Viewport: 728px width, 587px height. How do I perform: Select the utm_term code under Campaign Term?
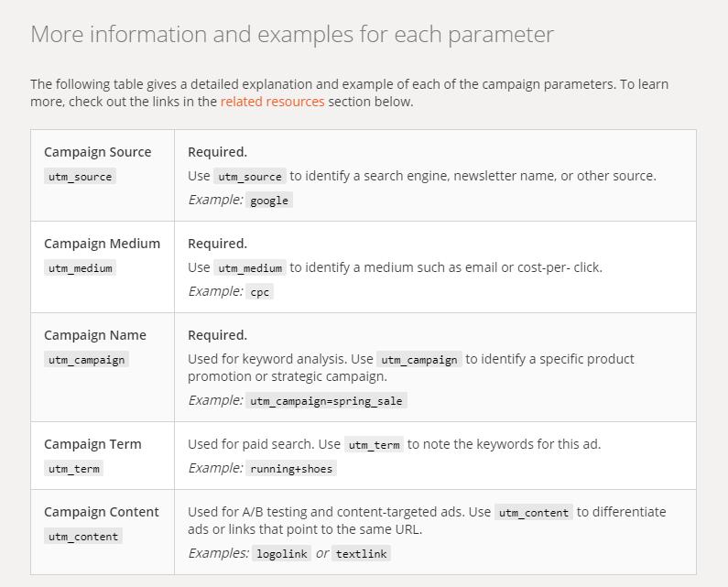click(x=73, y=469)
